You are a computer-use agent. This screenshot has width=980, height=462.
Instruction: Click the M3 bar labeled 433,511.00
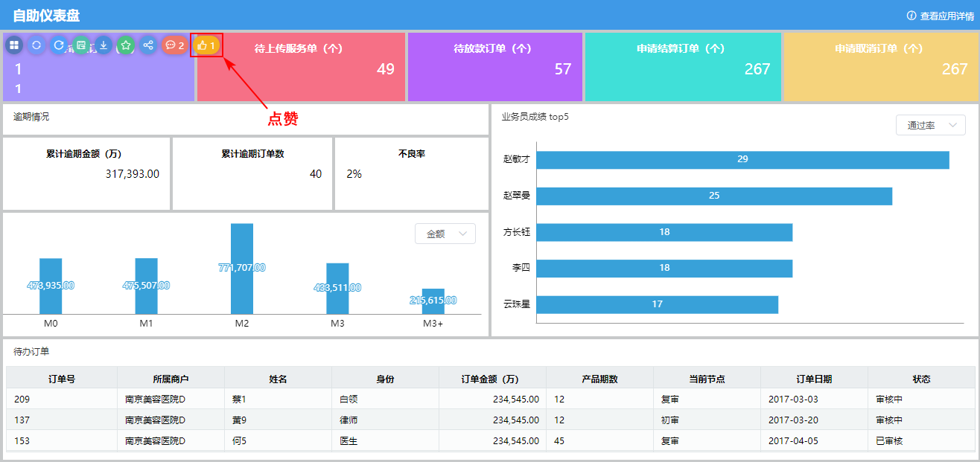click(x=337, y=288)
